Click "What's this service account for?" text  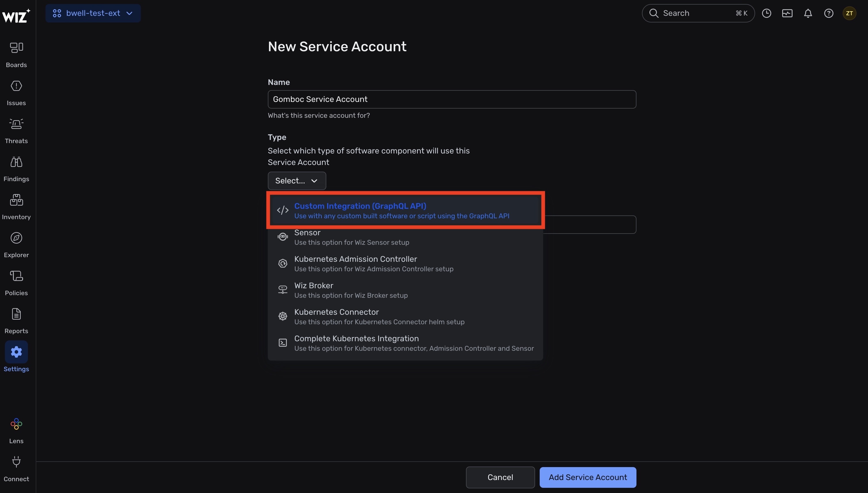(319, 115)
